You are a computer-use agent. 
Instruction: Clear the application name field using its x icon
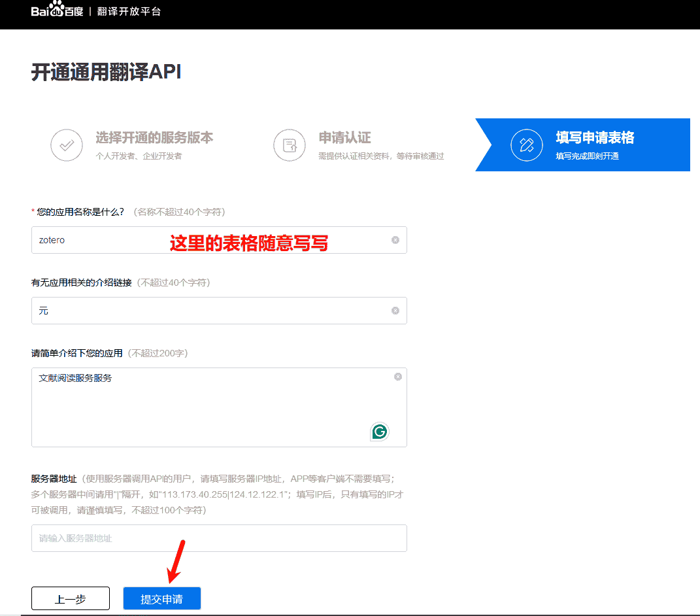[395, 240]
